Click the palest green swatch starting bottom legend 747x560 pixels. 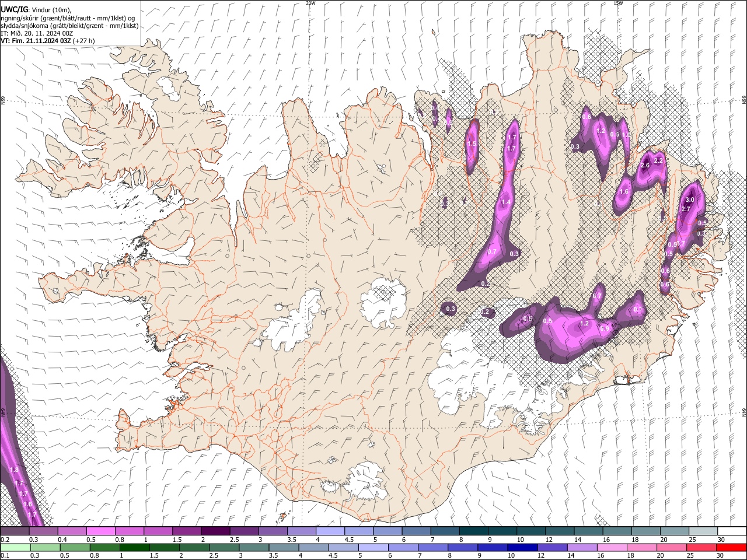click(15, 548)
